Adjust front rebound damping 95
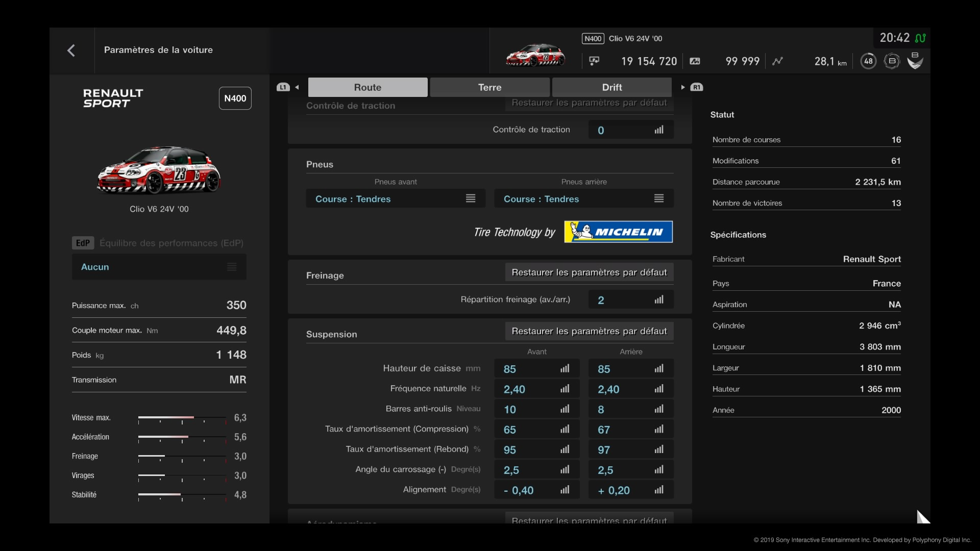Viewport: 980px width, 551px height. click(x=537, y=450)
